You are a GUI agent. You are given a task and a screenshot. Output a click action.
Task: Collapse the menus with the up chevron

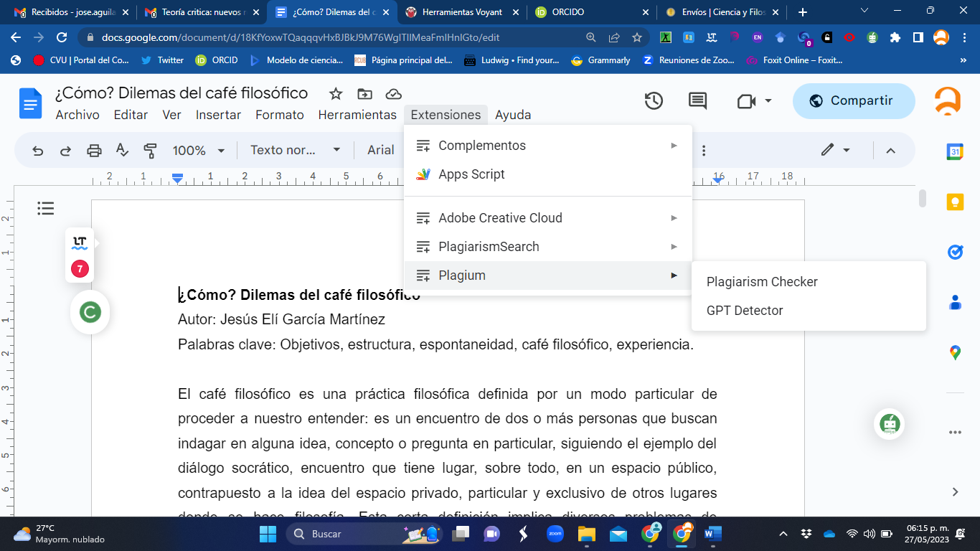890,151
